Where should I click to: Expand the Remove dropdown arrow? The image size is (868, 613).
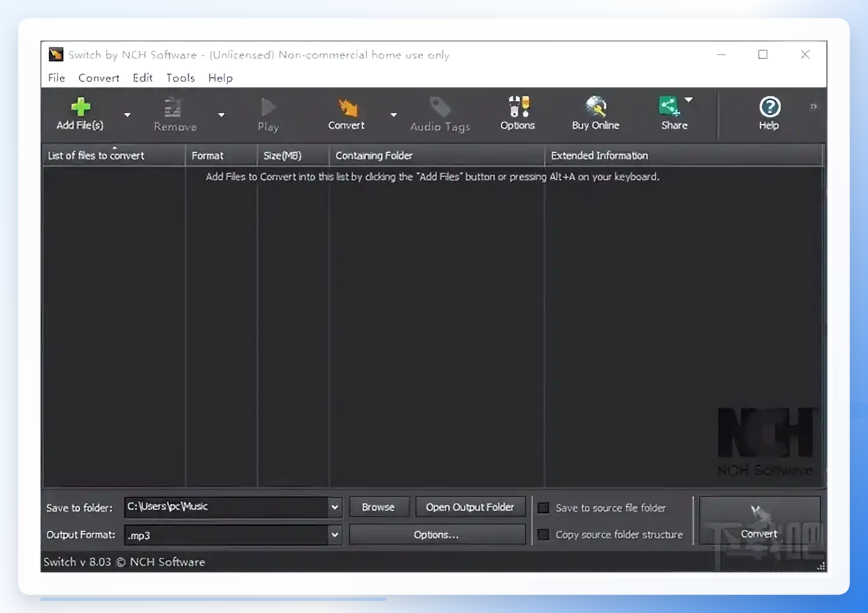[x=221, y=115]
